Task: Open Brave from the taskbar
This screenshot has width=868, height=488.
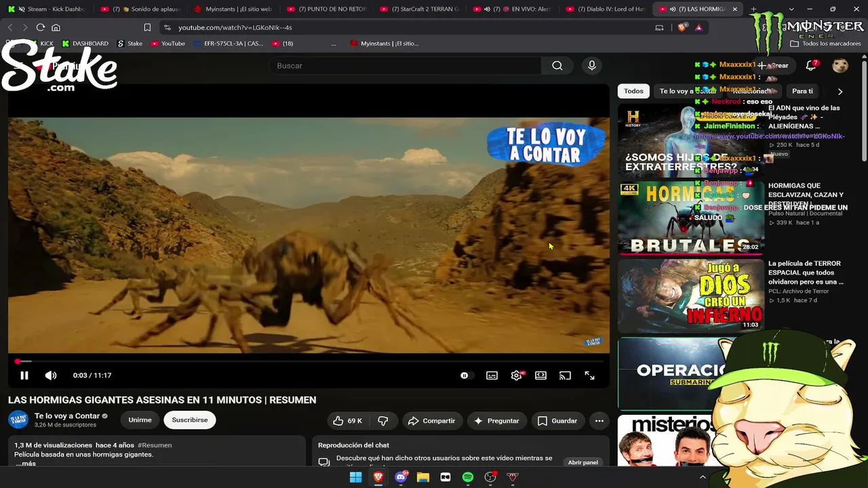Action: tap(378, 477)
